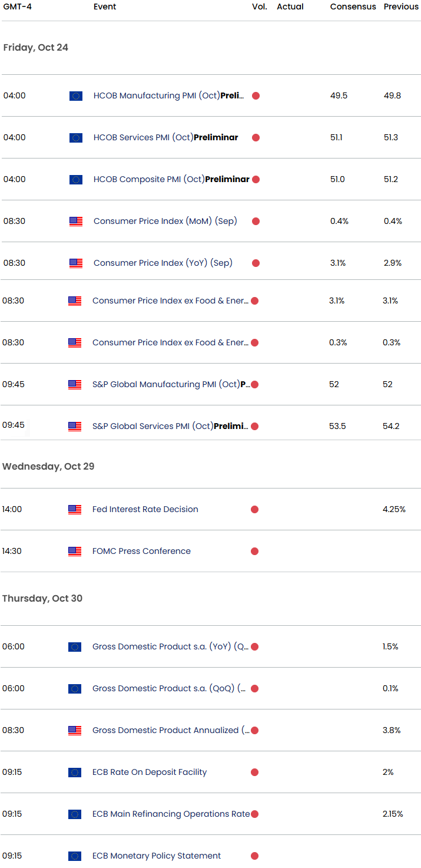Click US flag next to Fed Interest Rate Decision

(75, 510)
